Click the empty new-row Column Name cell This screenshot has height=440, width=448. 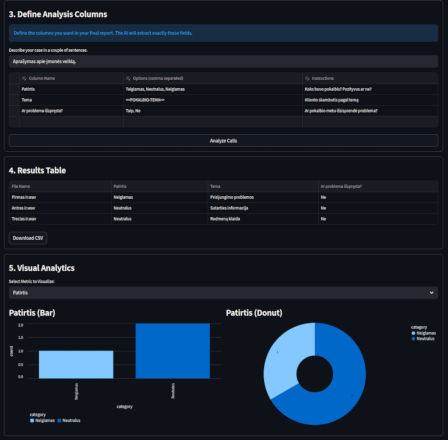point(71,122)
